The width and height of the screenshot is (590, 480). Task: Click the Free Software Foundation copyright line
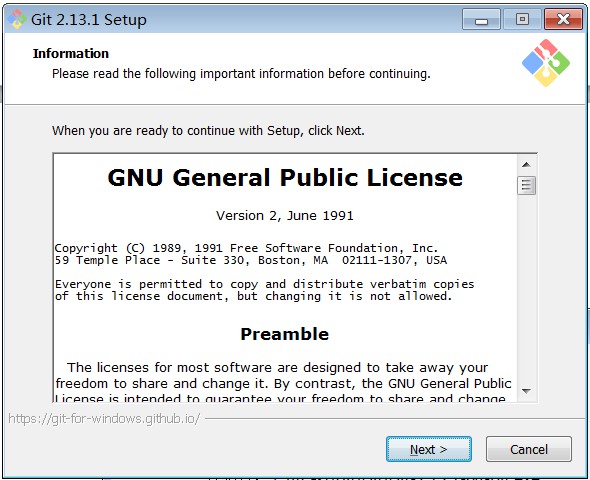(x=246, y=248)
